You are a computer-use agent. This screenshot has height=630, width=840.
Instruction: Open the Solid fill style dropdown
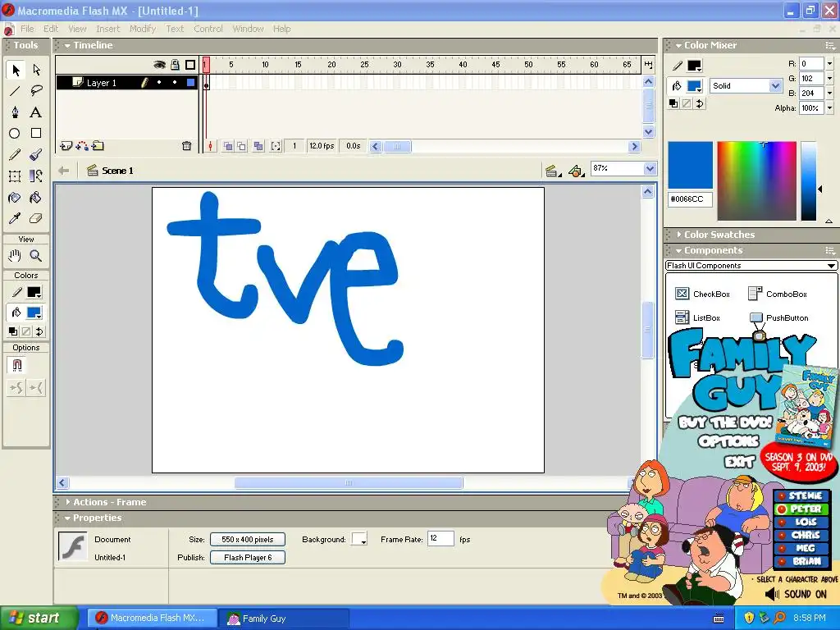tap(774, 85)
